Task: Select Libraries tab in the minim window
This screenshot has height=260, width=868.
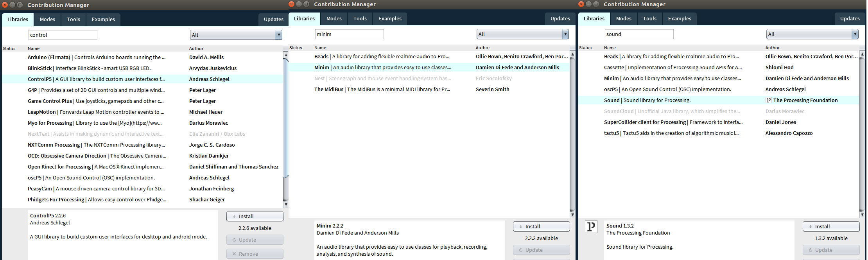Action: (304, 18)
